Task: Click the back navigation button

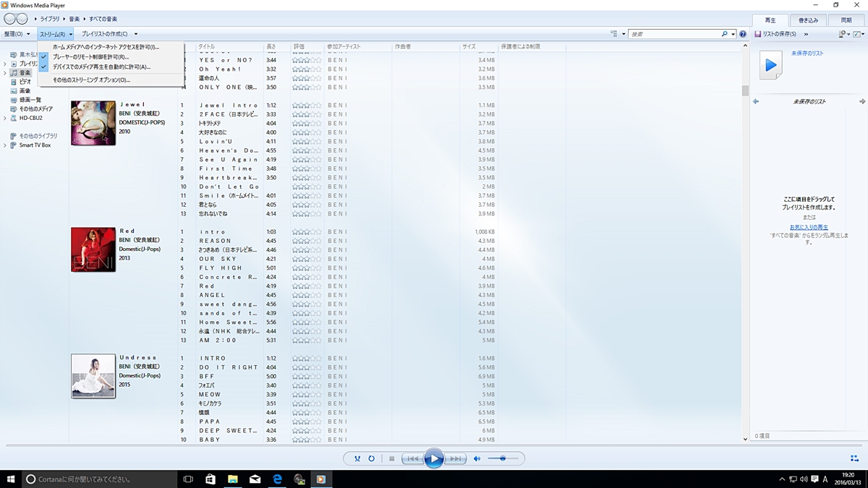Action: tap(9, 18)
